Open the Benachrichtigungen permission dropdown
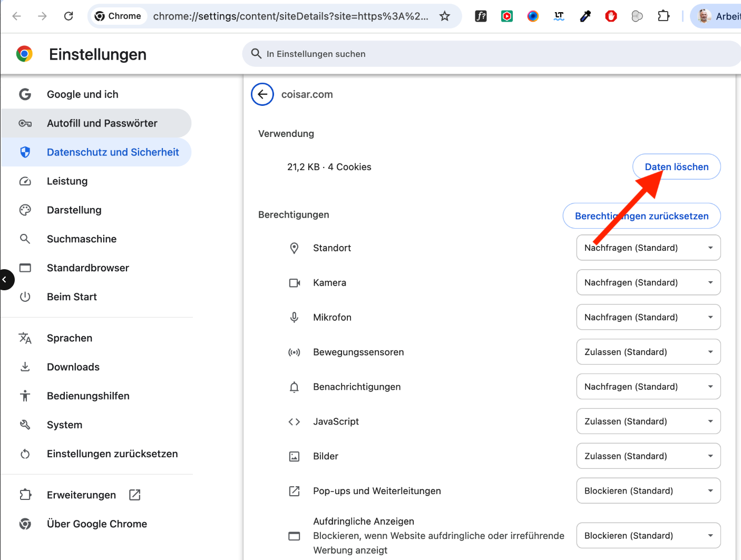 click(x=649, y=387)
